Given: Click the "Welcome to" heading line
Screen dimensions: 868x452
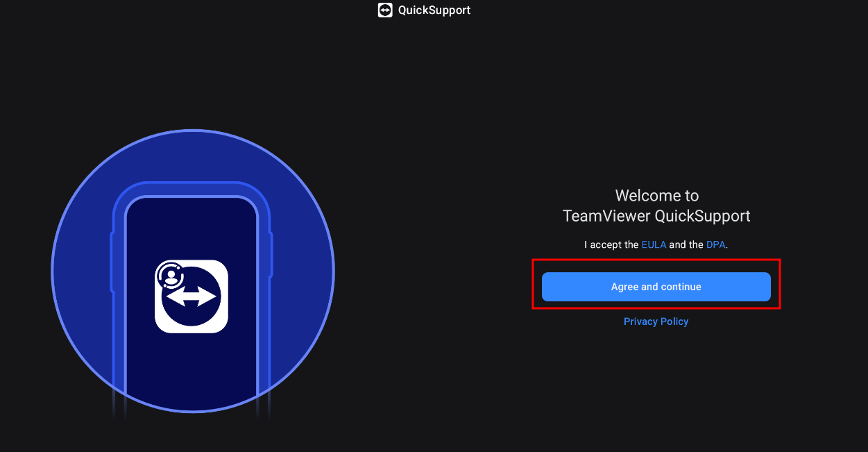Looking at the screenshot, I should click(656, 196).
